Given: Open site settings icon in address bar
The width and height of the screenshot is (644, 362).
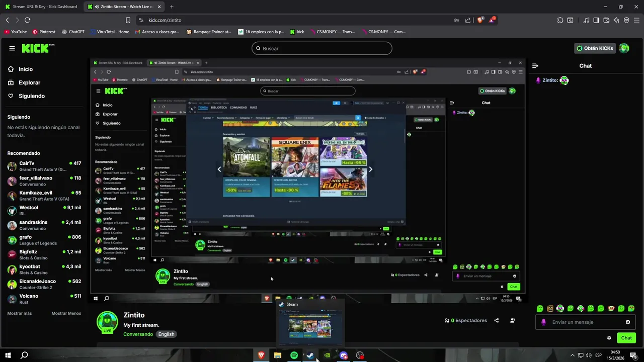Looking at the screenshot, I should (141, 20).
